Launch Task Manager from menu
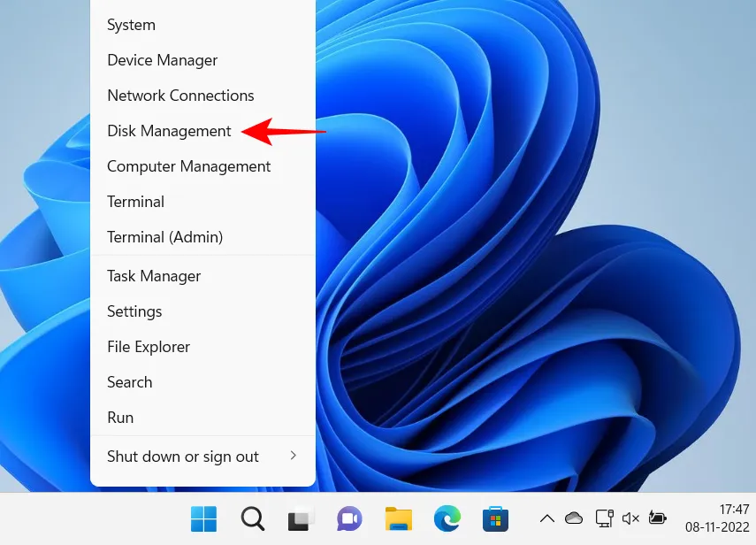The width and height of the screenshot is (756, 545). 202,276
